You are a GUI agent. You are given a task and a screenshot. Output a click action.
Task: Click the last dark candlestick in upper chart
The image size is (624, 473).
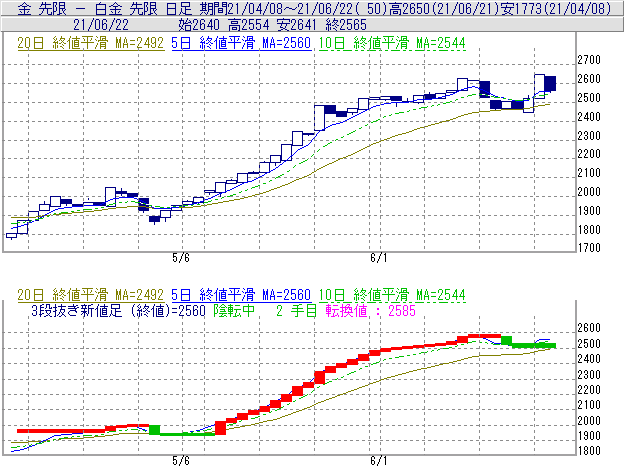tap(550, 83)
